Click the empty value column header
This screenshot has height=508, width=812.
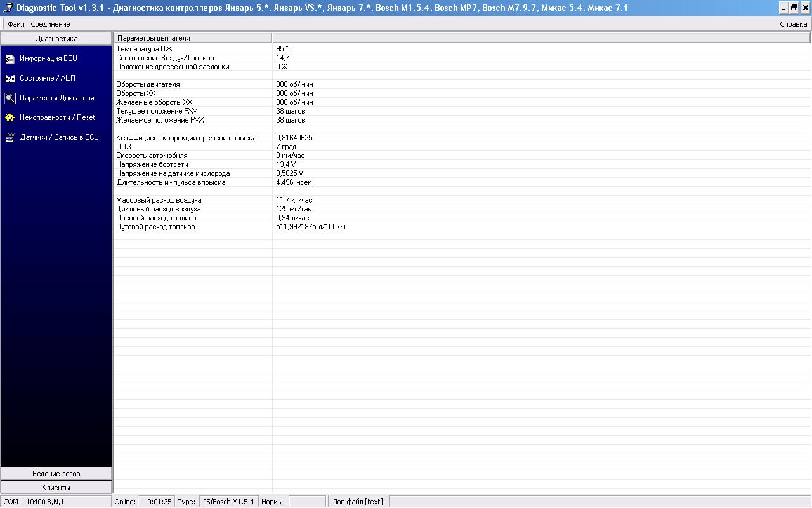tap(541, 38)
